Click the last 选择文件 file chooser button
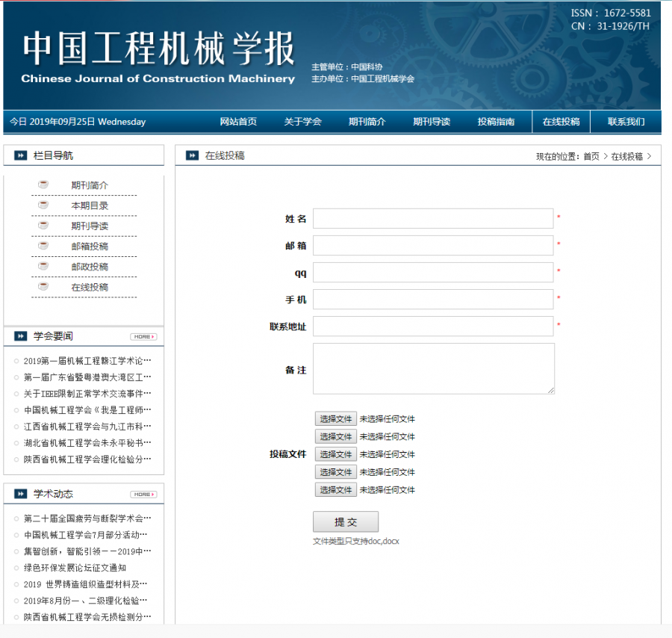 coord(335,490)
